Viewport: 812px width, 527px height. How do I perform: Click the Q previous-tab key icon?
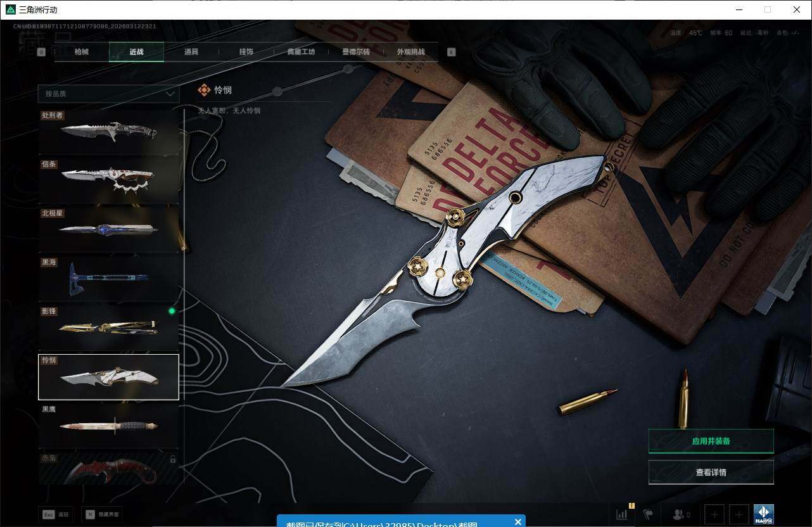[x=41, y=52]
